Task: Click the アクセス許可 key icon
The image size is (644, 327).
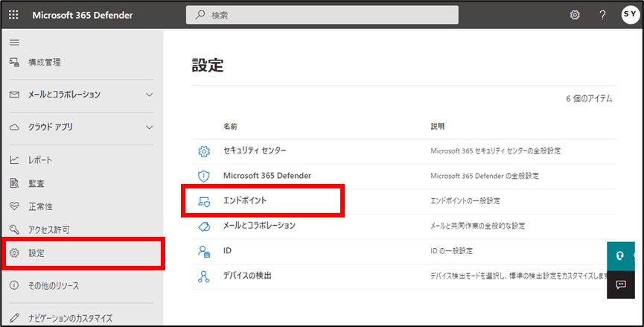Action: pyautogui.click(x=14, y=229)
